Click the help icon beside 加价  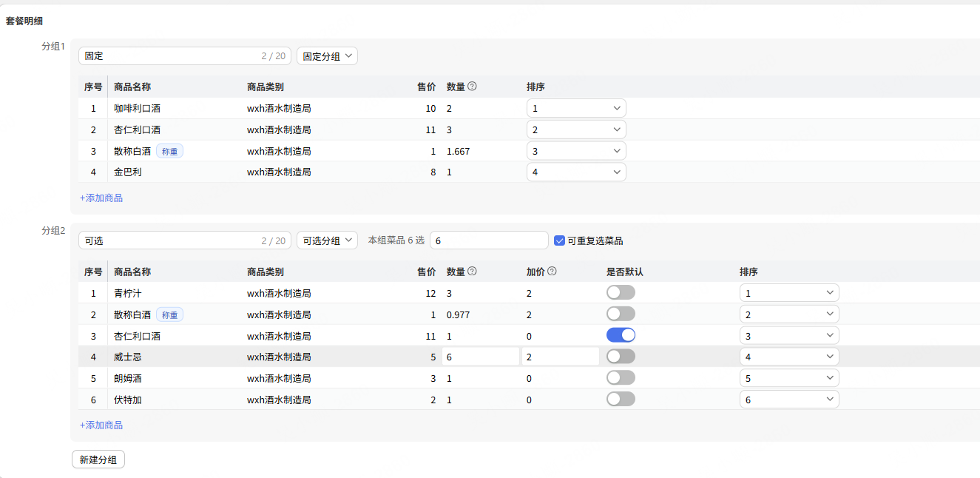click(552, 272)
